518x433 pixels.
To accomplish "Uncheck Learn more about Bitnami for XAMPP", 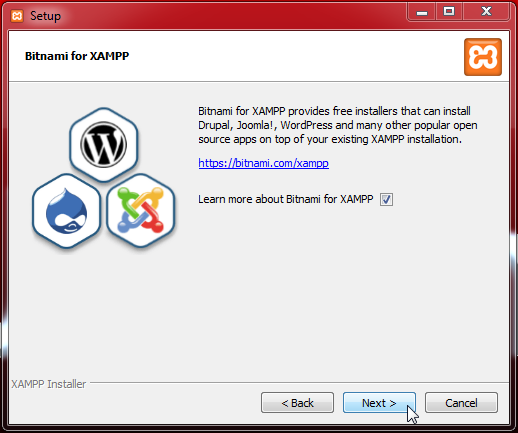I will (x=386, y=199).
